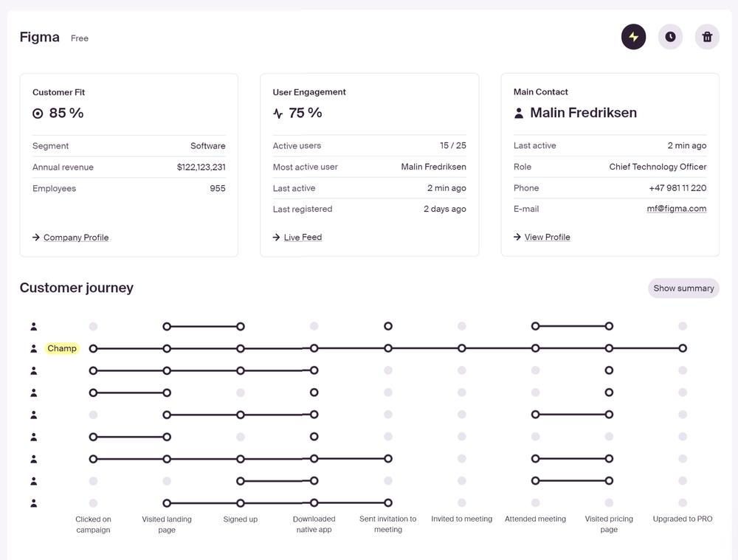This screenshot has width=738, height=560.
Task: Open the Live Feed link
Action: click(303, 238)
